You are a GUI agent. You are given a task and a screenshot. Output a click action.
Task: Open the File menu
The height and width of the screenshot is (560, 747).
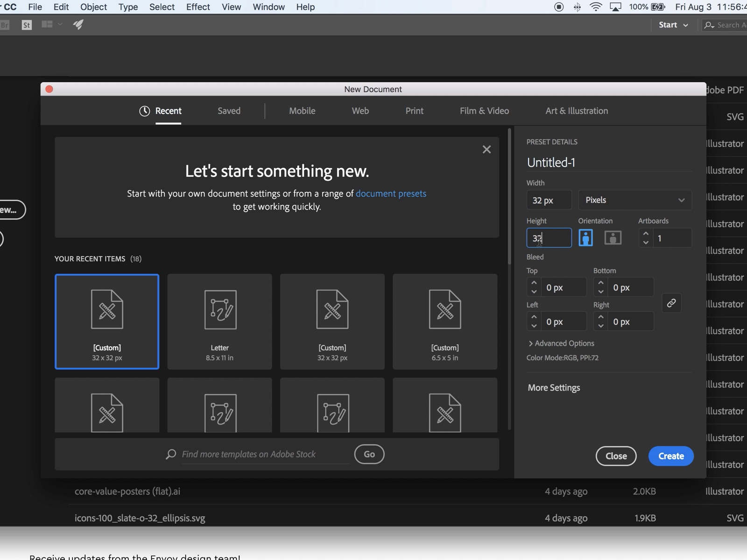tap(35, 7)
